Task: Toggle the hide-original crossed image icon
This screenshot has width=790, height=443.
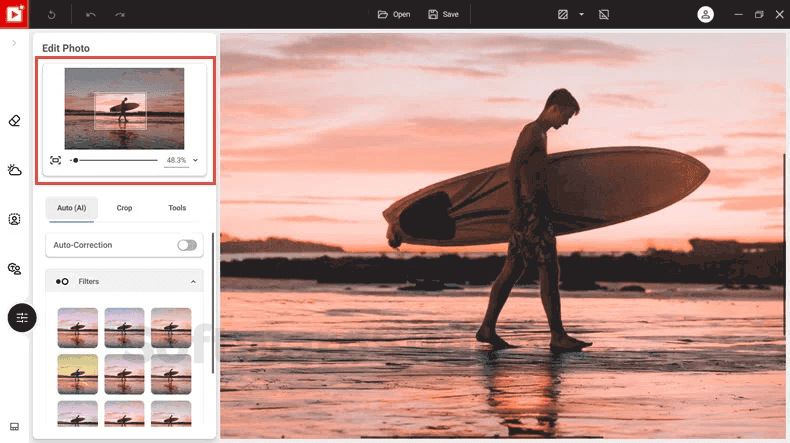Action: click(604, 15)
